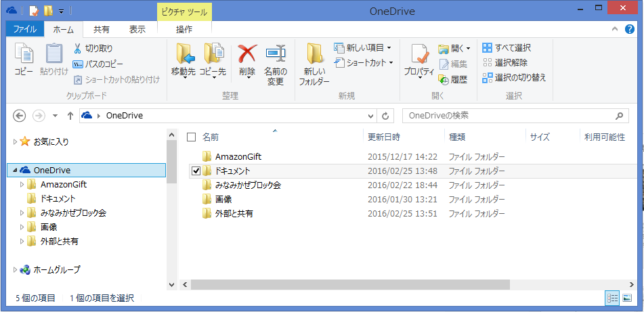Click the horizontal scrollbar thumb in file list
Viewport: 644px width, 312px height.
tap(350, 284)
